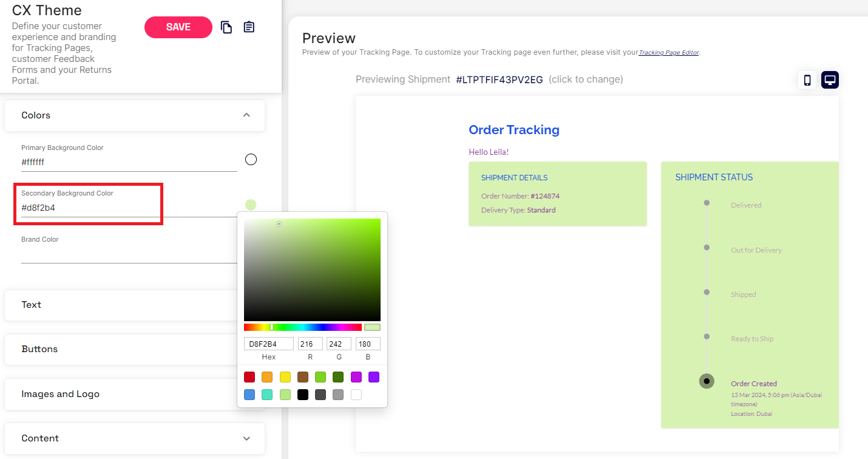This screenshot has height=459, width=868.
Task: Click the clipboard paste icon
Action: 249,27
